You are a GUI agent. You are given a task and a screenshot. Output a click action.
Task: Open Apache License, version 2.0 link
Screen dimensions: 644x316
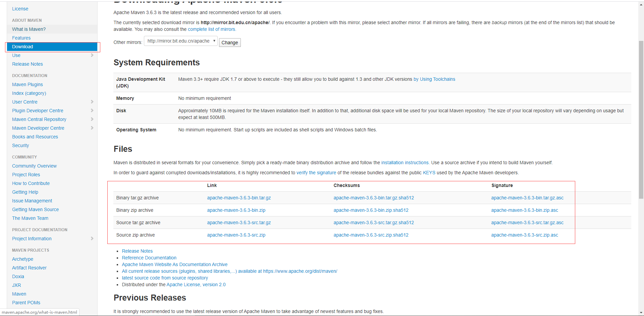pos(196,285)
